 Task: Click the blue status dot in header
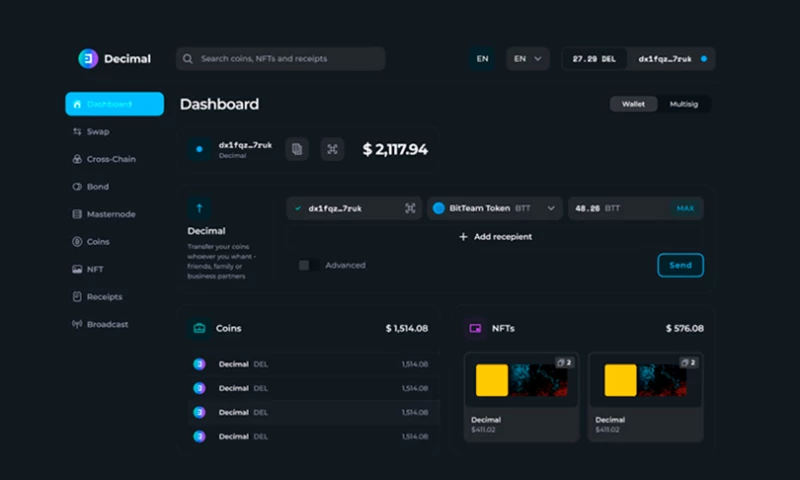(704, 59)
